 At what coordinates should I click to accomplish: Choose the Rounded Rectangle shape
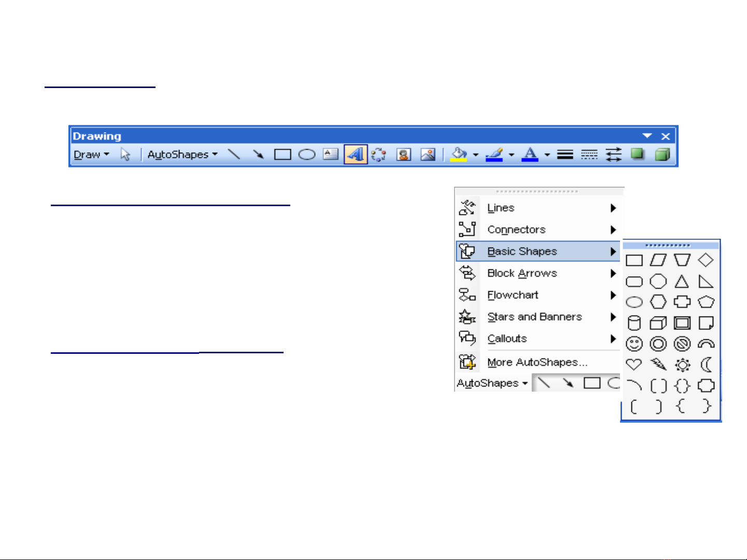(634, 281)
